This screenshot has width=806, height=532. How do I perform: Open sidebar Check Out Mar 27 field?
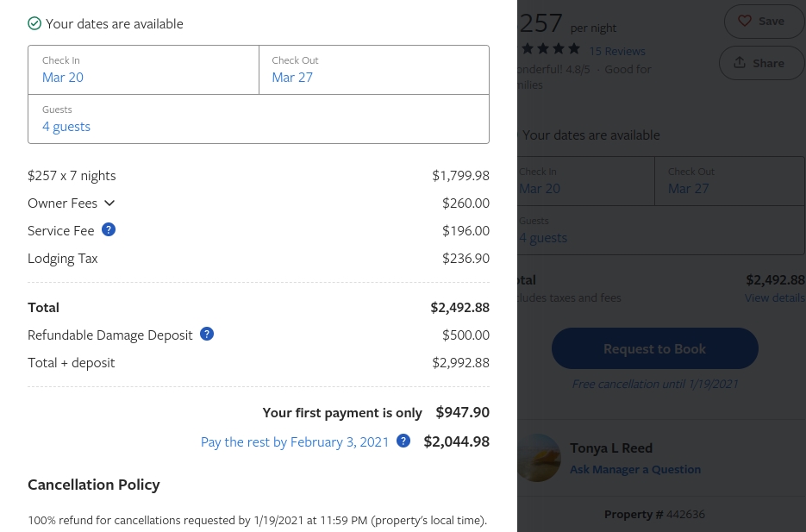point(730,181)
